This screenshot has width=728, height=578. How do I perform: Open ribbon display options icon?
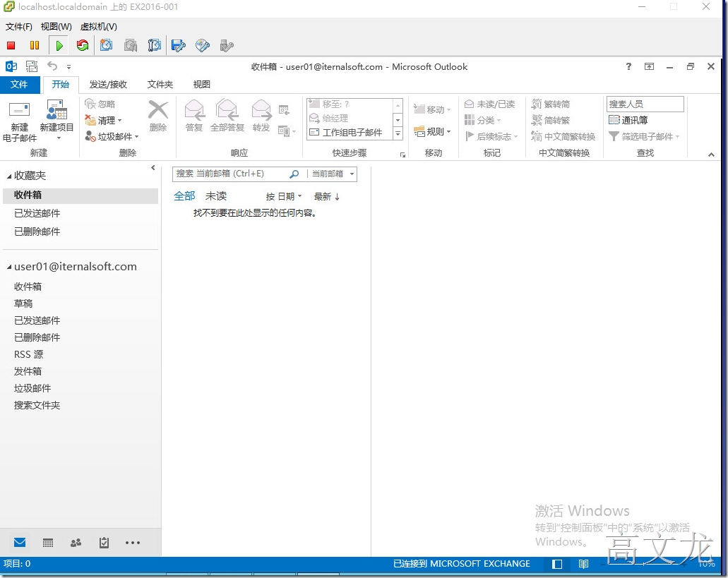(x=649, y=66)
